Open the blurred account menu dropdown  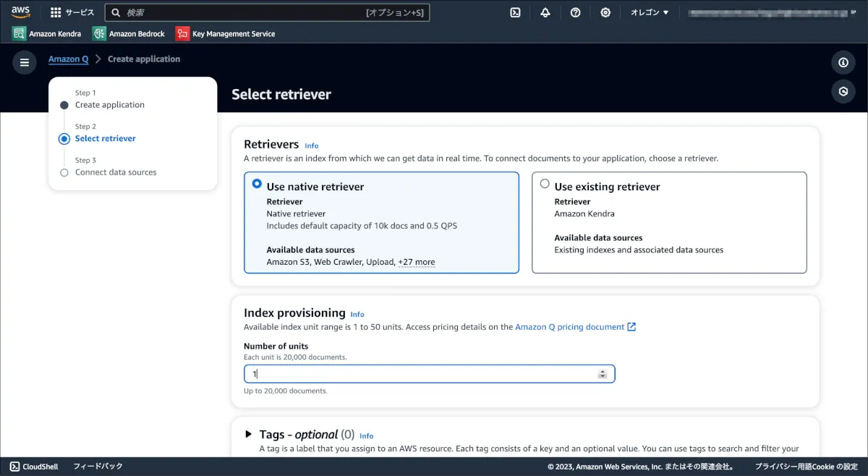(x=772, y=12)
